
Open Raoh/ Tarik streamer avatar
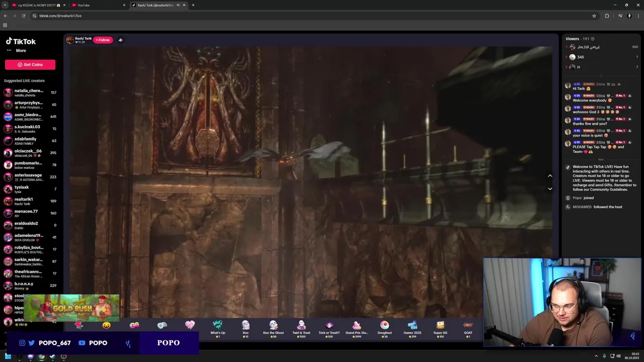(x=70, y=40)
